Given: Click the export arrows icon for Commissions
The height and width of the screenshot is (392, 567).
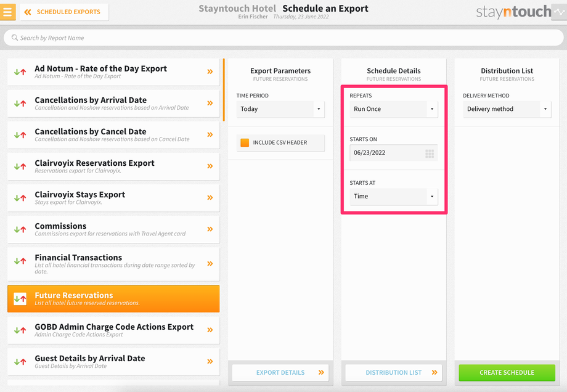Looking at the screenshot, I should (x=20, y=229).
